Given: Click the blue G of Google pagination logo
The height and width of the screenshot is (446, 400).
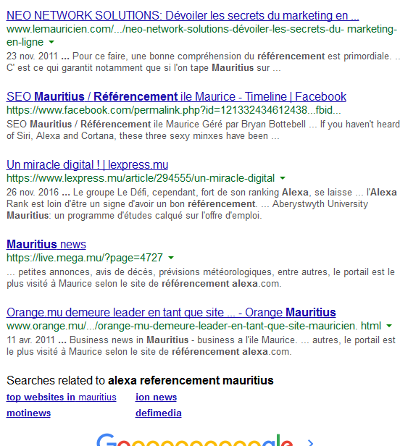Looking at the screenshot, I should pos(106,440).
